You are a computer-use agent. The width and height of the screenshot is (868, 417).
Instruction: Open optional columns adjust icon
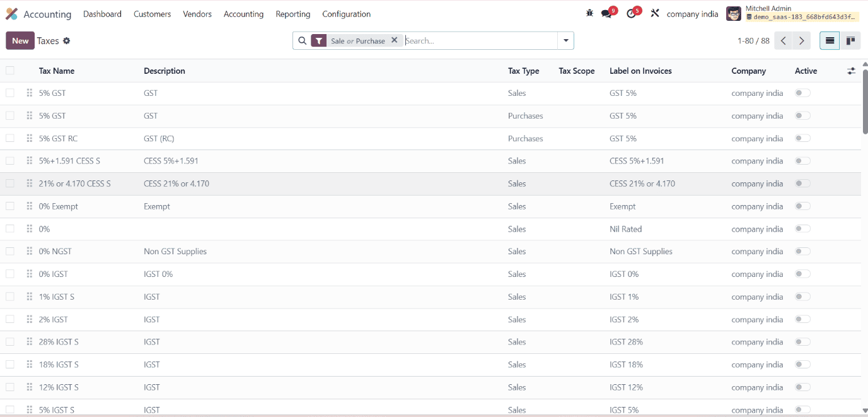pyautogui.click(x=851, y=71)
